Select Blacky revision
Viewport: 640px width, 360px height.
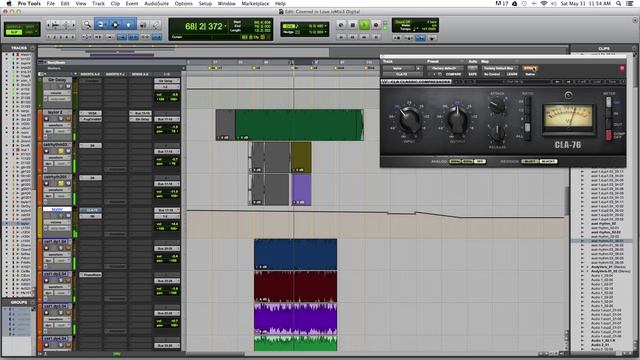[548, 162]
